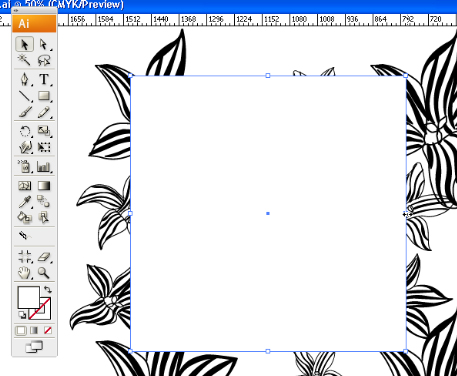
Task: Select the white arrow Direct Selection tool
Action: pos(44,44)
